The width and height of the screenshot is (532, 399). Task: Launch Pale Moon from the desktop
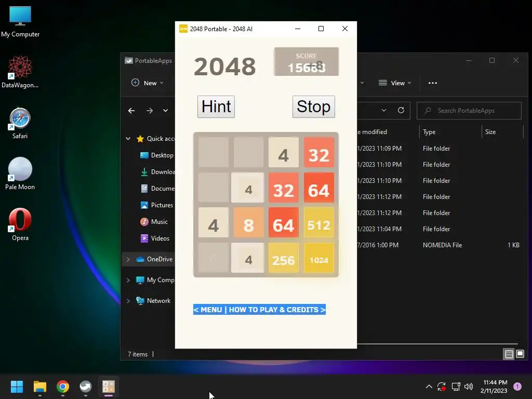pyautogui.click(x=20, y=174)
